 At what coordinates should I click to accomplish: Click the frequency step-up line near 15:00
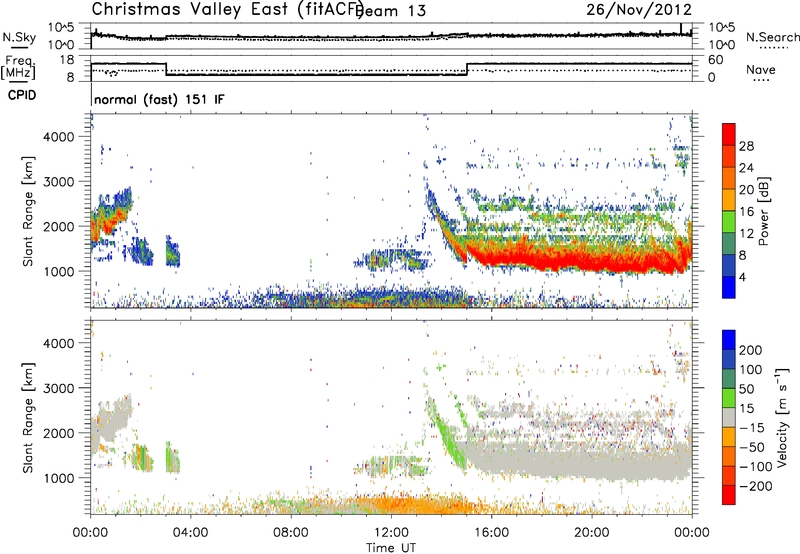click(x=467, y=69)
